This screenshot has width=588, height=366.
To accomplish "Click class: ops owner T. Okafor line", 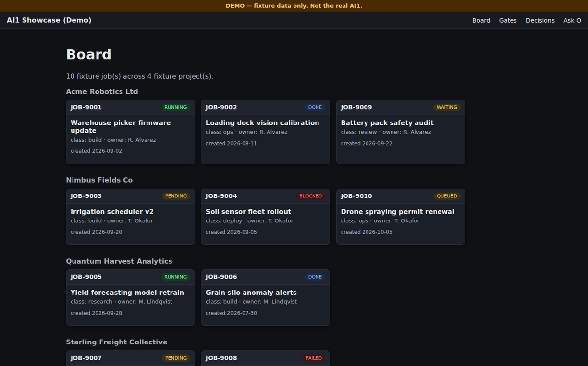I will (380, 220).
